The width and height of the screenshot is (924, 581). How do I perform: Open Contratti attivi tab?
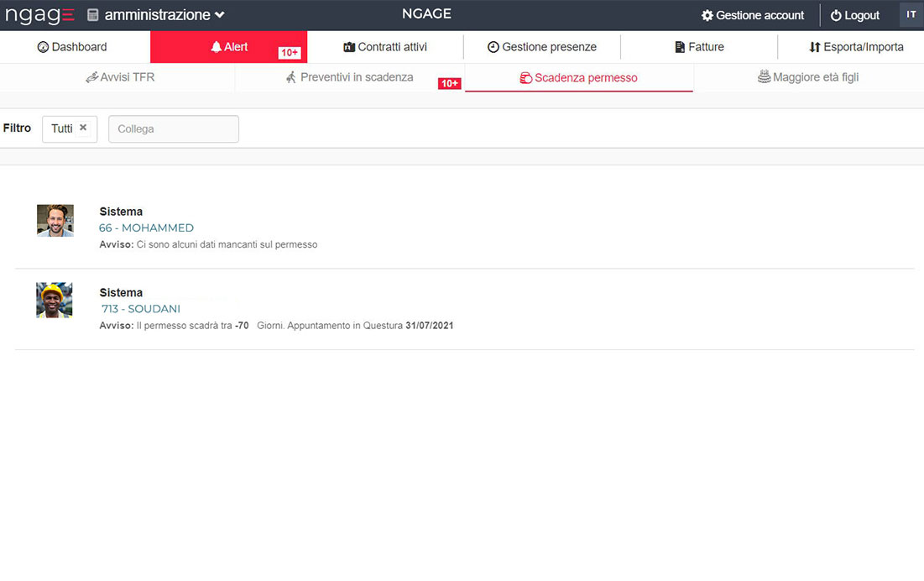(x=385, y=47)
